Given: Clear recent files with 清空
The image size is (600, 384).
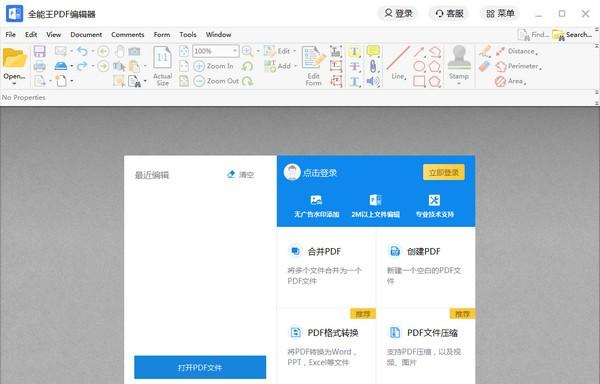Looking at the screenshot, I should 241,175.
